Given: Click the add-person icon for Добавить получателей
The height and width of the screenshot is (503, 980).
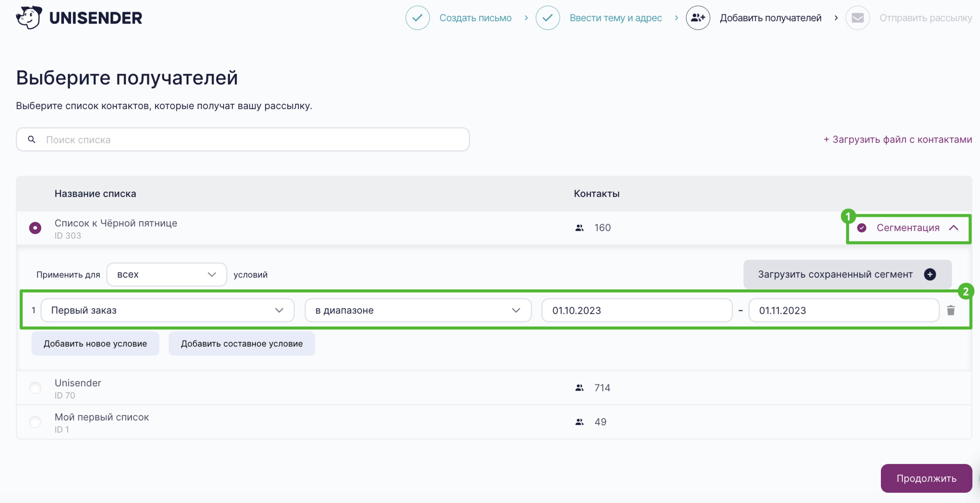Looking at the screenshot, I should pyautogui.click(x=698, y=18).
